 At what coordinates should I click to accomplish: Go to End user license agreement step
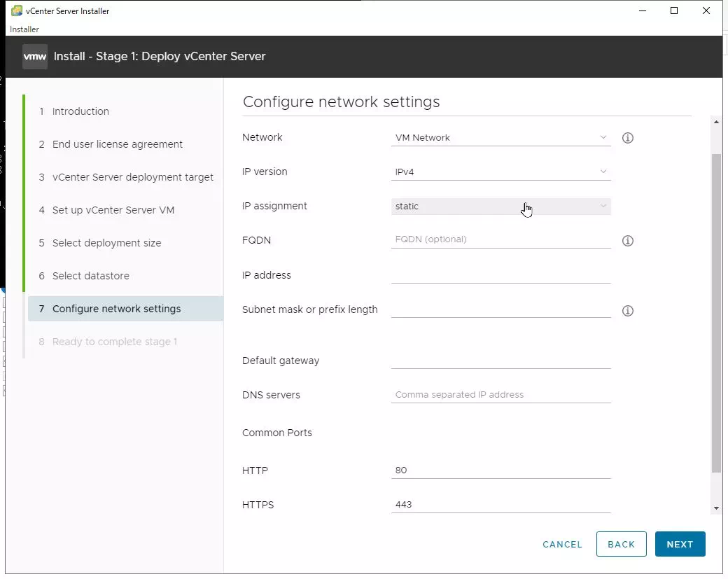tap(118, 144)
